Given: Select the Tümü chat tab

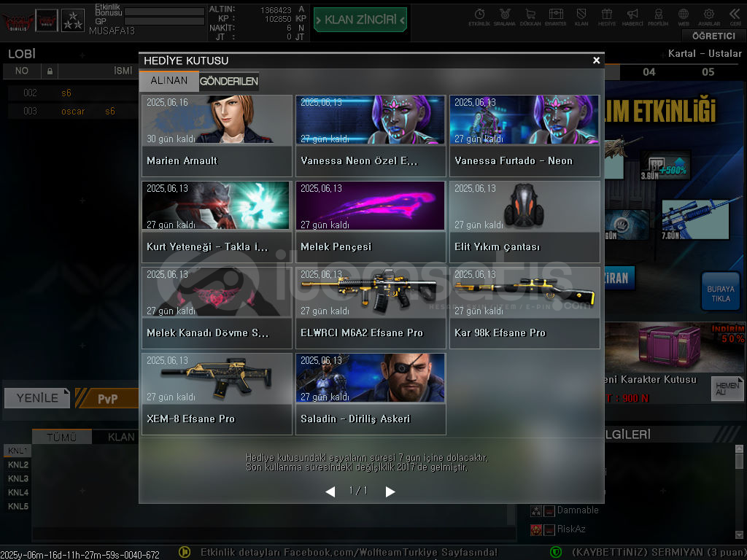Looking at the screenshot, I should point(61,437).
